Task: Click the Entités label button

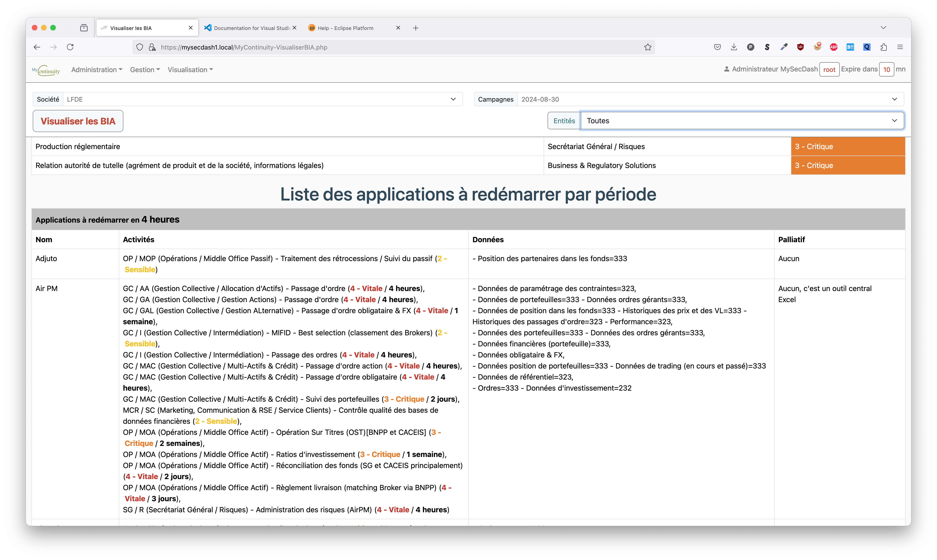Action: [x=564, y=121]
